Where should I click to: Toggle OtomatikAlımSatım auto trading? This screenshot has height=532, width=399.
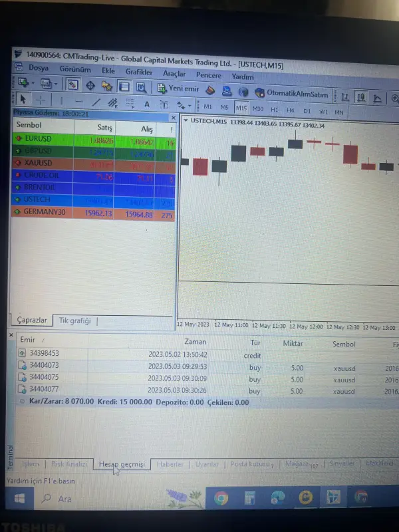coord(291,94)
